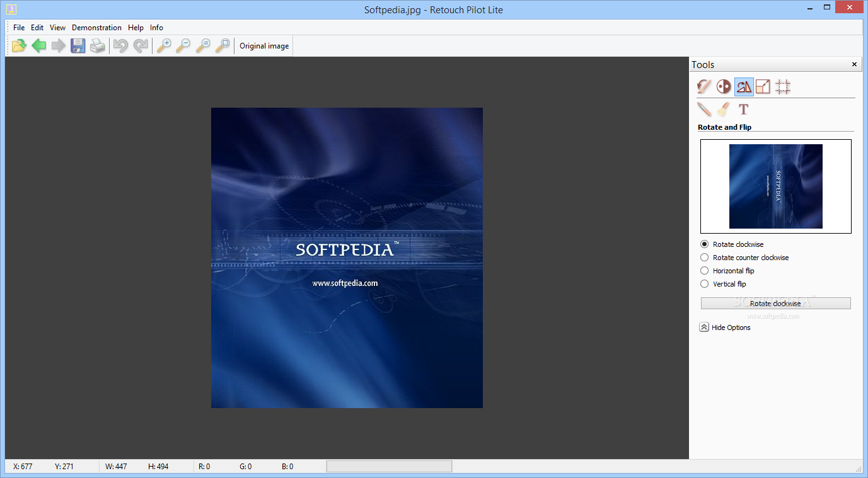Select the Rotate counter clockwise option
This screenshot has height=478, width=868.
coord(744,258)
